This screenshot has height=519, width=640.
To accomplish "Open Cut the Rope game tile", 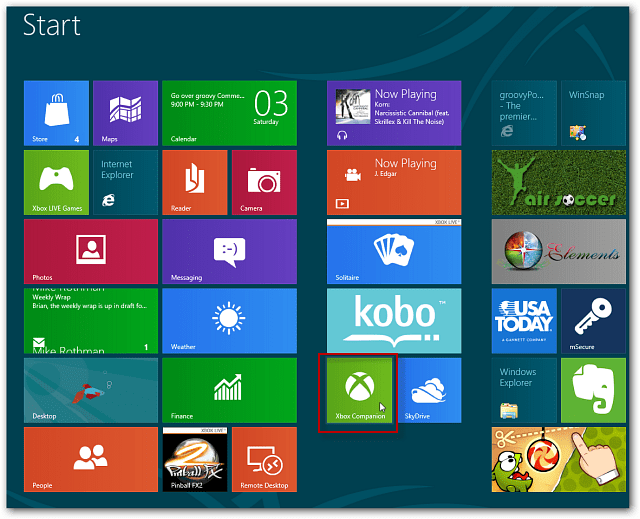I will click(559, 459).
